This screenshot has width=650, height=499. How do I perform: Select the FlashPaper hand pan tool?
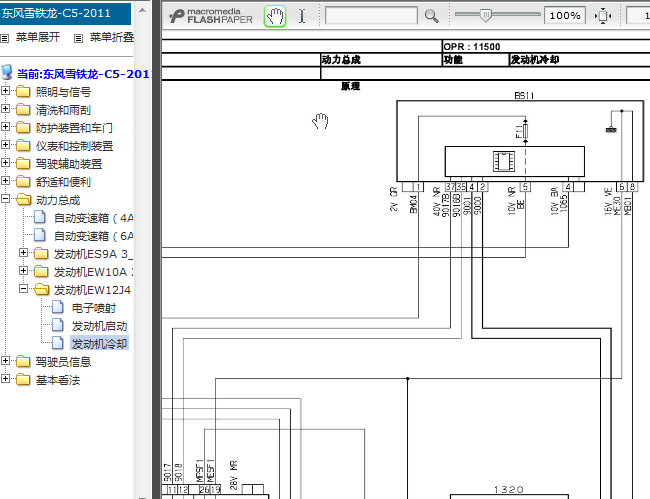point(275,17)
